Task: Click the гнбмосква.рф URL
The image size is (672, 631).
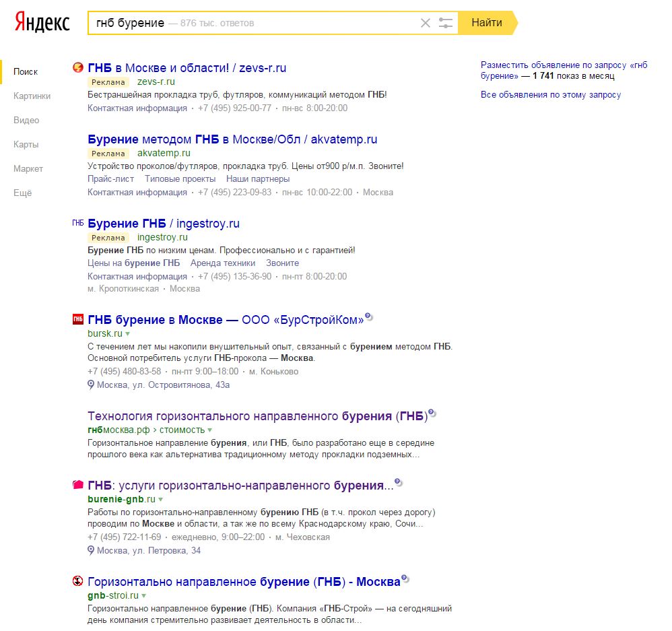Action: 119,430
